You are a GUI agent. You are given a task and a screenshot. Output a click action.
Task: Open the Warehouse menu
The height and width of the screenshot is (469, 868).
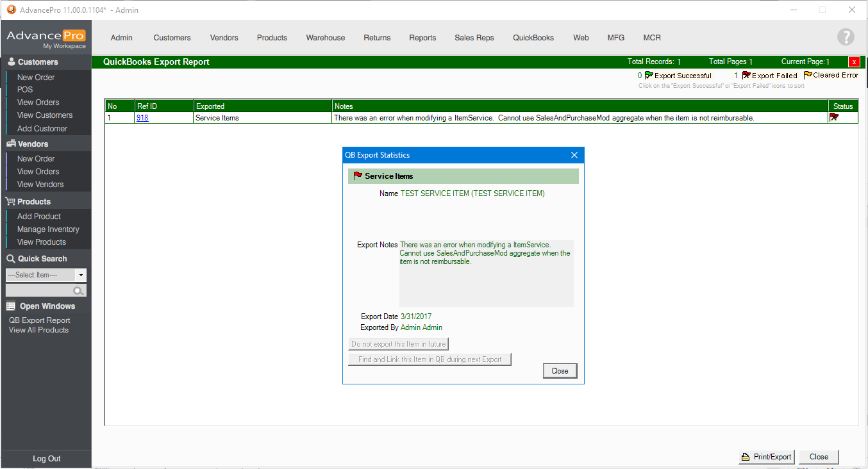coord(325,38)
